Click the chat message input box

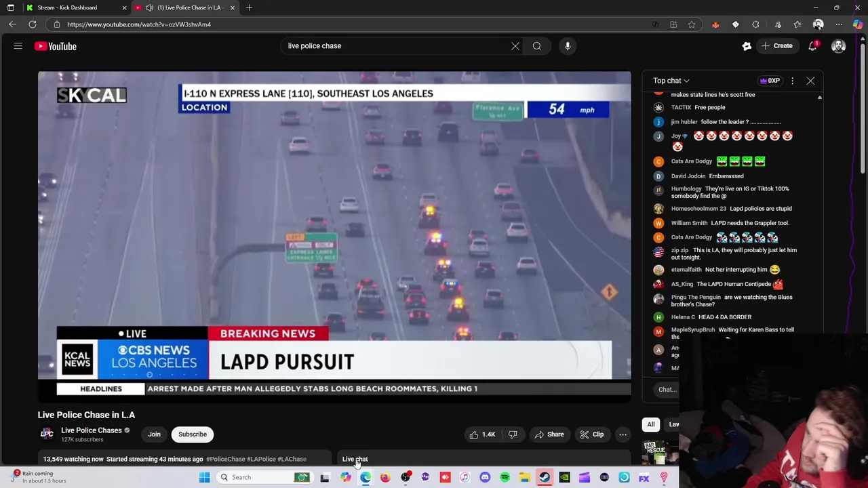667,389
